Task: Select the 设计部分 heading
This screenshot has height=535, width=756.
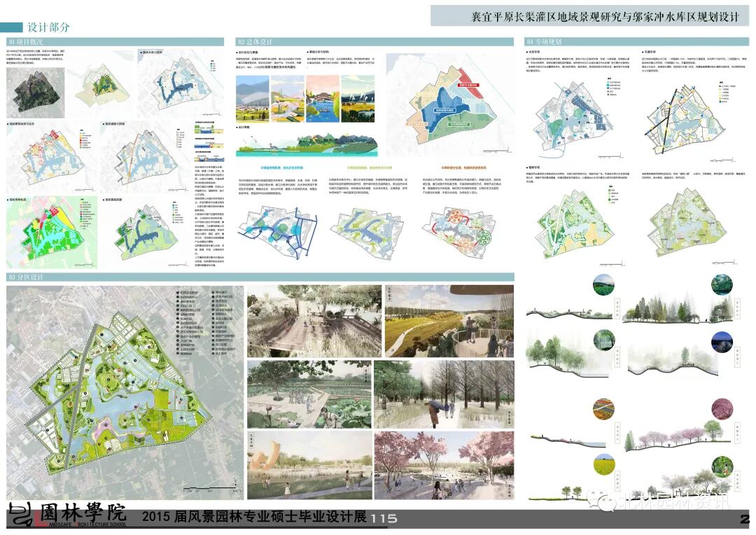Action: [48, 27]
